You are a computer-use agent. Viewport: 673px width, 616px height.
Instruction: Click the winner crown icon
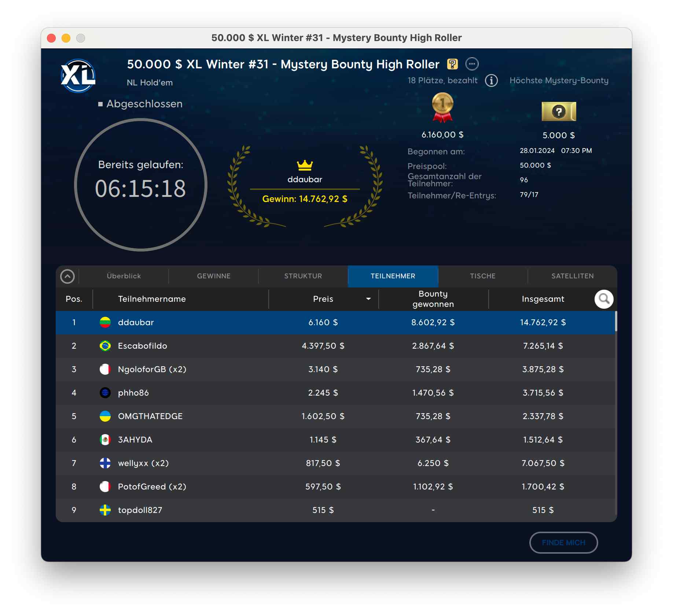305,165
